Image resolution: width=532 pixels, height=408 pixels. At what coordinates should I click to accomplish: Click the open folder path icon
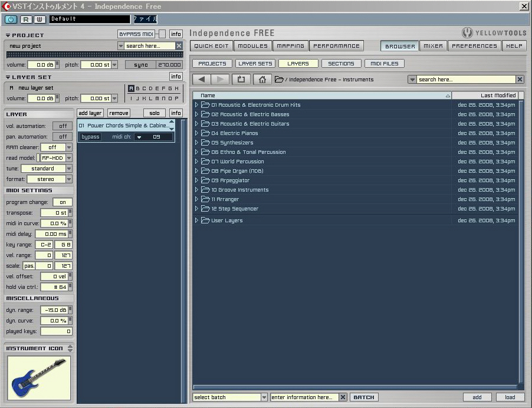[279, 80]
